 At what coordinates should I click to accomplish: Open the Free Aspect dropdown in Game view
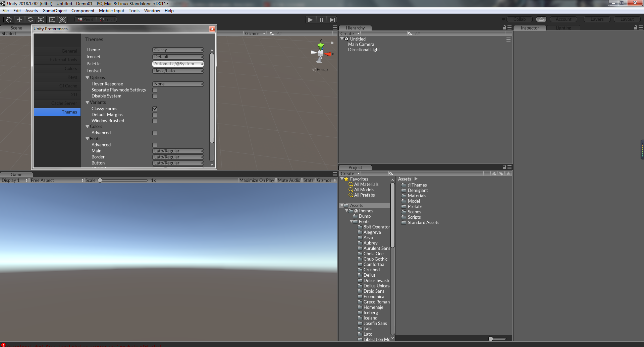(x=56, y=180)
